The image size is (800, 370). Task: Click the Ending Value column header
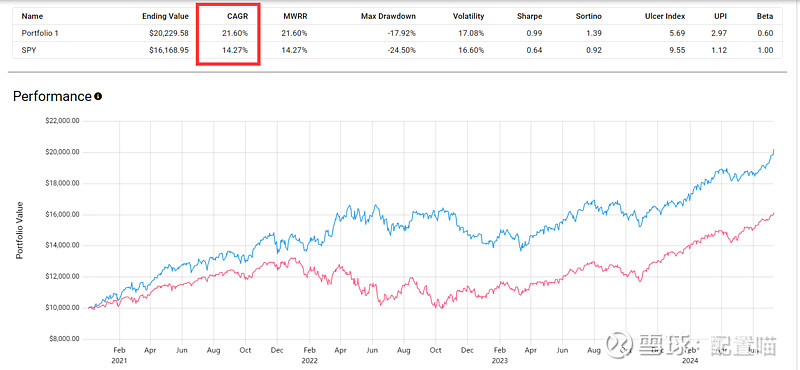(x=165, y=16)
